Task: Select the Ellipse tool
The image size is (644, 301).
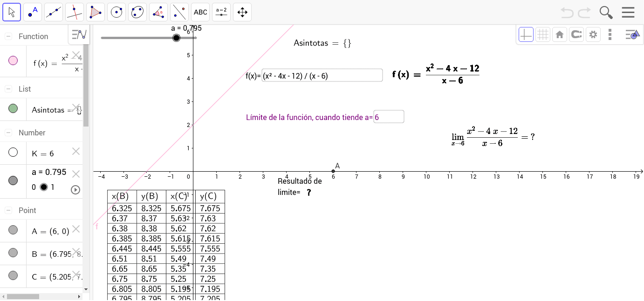Action: (137, 12)
